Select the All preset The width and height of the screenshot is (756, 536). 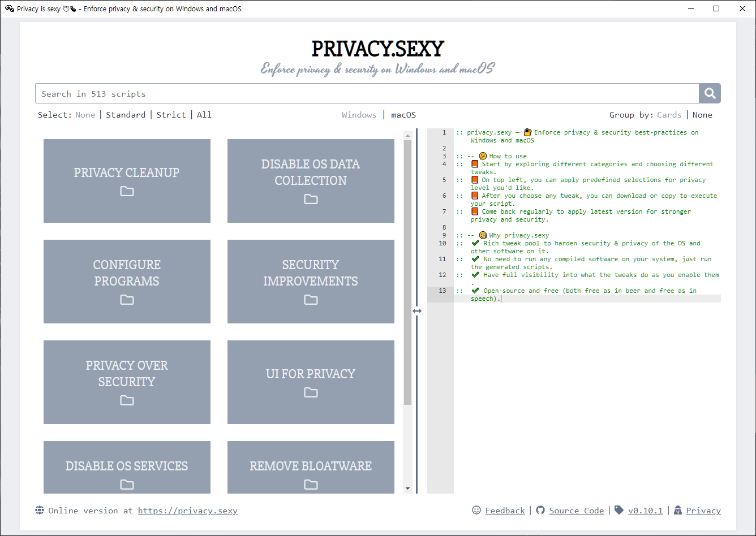pyautogui.click(x=204, y=115)
